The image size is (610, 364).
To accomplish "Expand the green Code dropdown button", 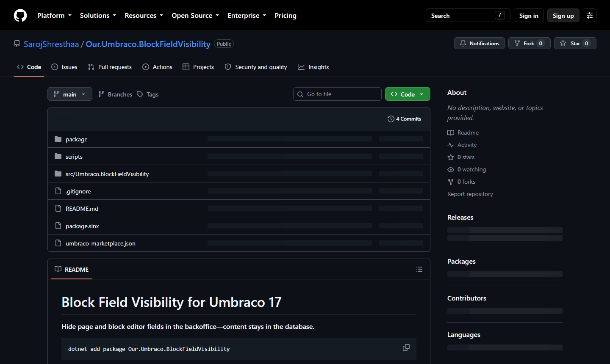I will tap(408, 94).
